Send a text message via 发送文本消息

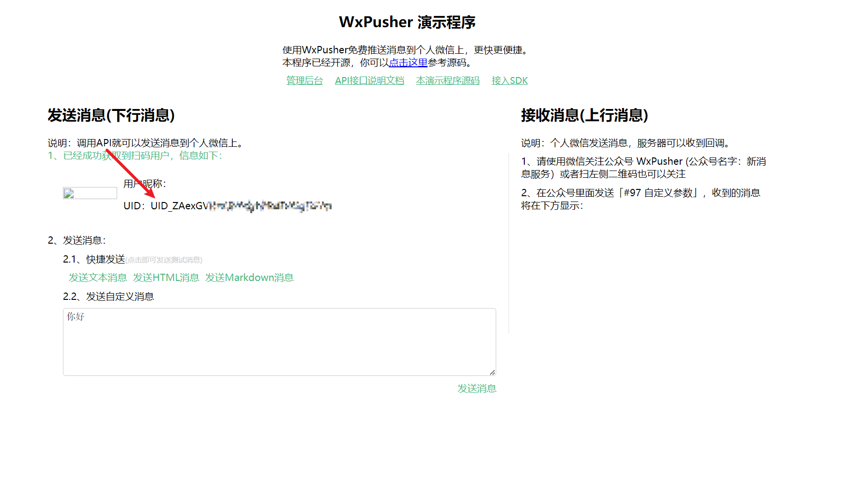pyautogui.click(x=98, y=278)
